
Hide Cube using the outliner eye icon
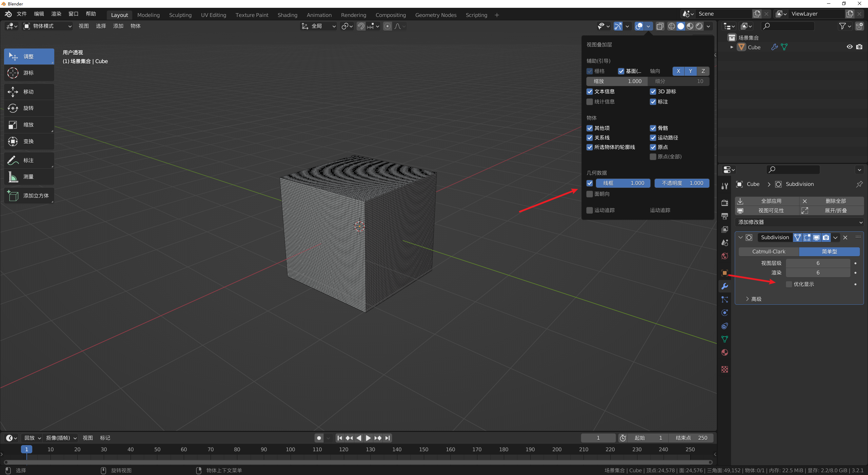tap(849, 47)
